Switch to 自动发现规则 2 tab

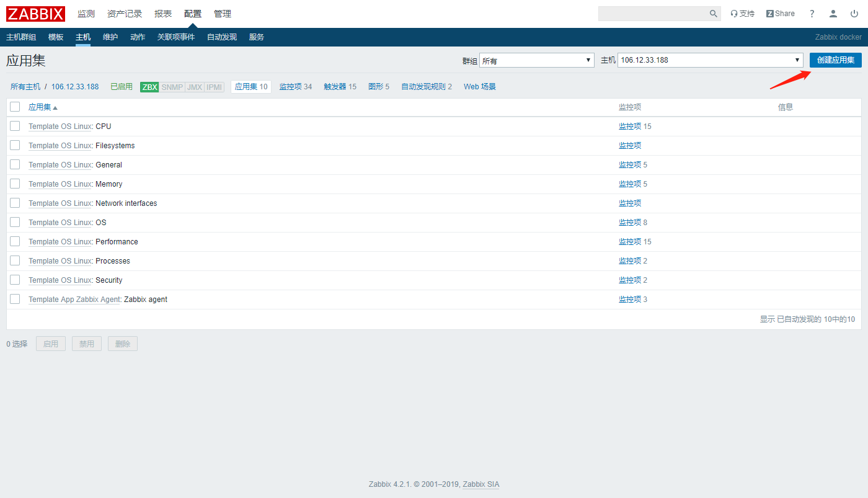(427, 87)
